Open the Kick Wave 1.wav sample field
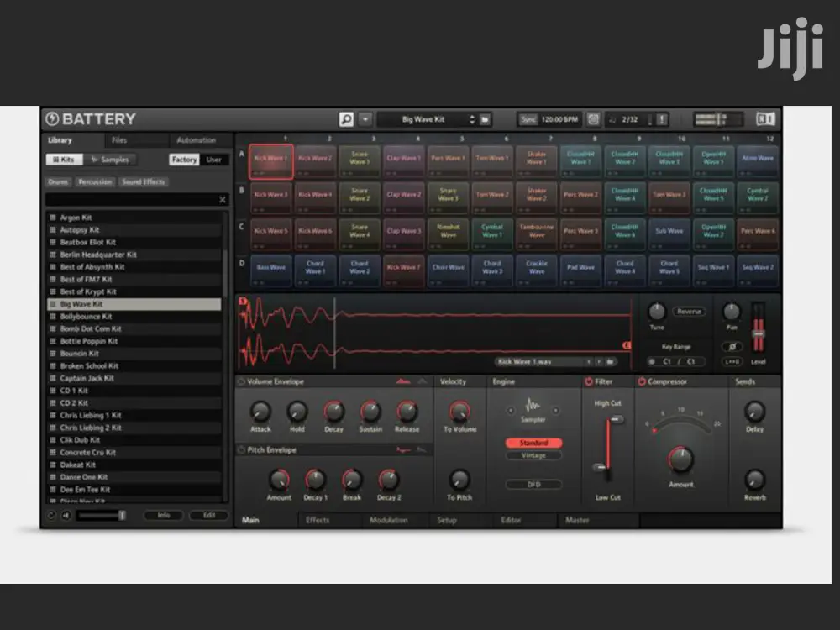This screenshot has height=630, width=840. [x=539, y=361]
